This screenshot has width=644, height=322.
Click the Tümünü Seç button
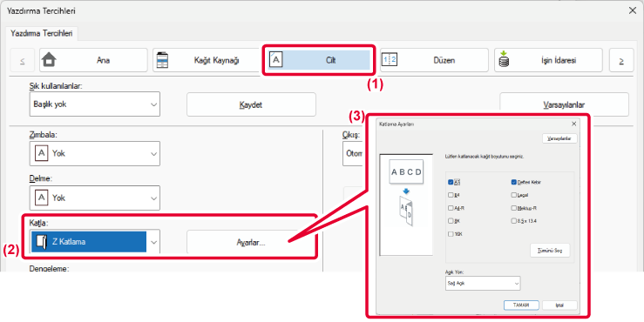tap(550, 251)
